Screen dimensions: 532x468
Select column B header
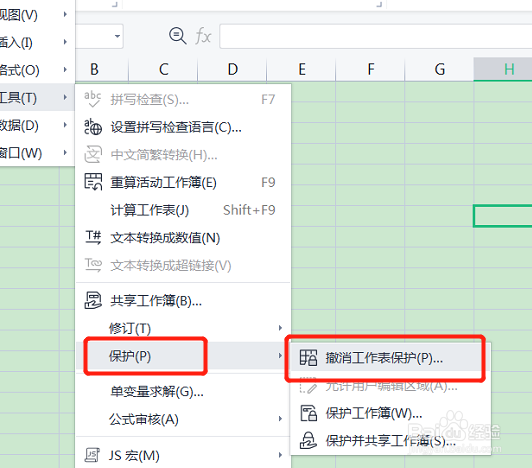pyautogui.click(x=94, y=70)
